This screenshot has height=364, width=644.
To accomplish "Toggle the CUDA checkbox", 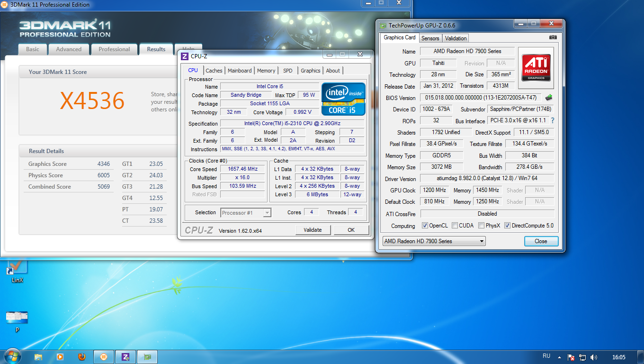I will pyautogui.click(x=455, y=226).
